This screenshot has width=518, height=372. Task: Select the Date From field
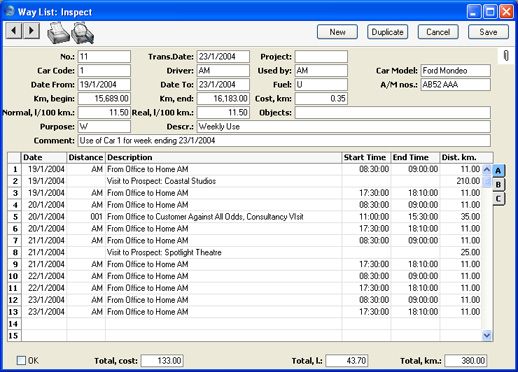coord(104,84)
